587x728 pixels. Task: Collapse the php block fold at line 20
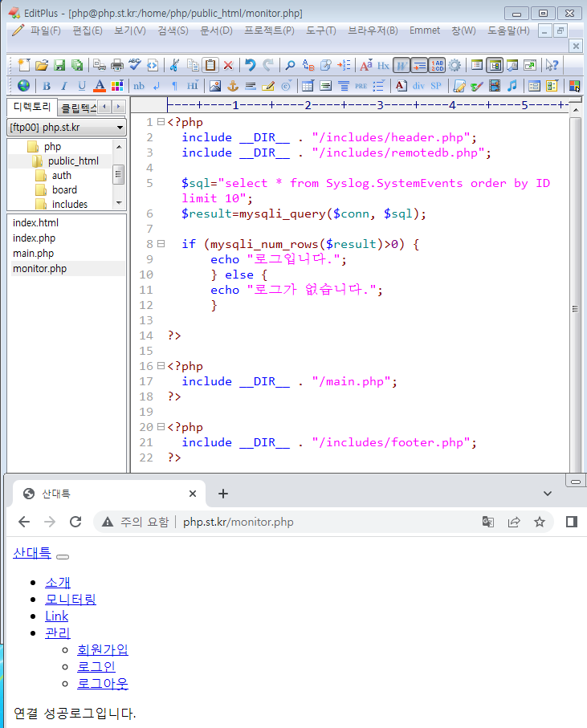click(x=161, y=426)
